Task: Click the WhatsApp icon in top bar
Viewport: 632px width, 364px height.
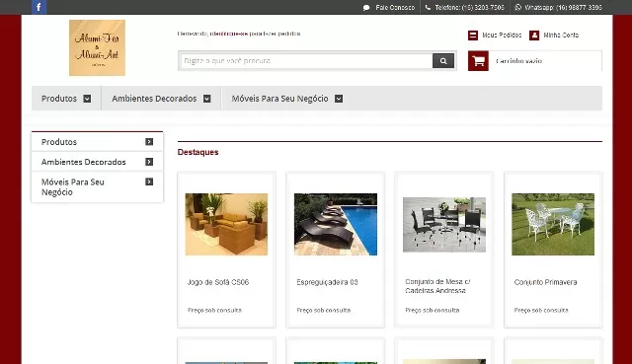Action: [517, 7]
